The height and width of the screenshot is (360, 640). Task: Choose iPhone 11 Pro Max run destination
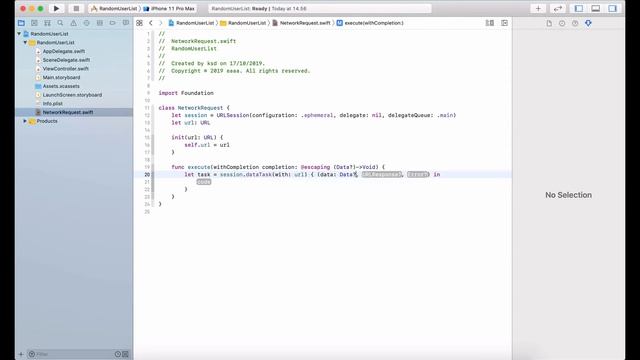tap(169, 9)
